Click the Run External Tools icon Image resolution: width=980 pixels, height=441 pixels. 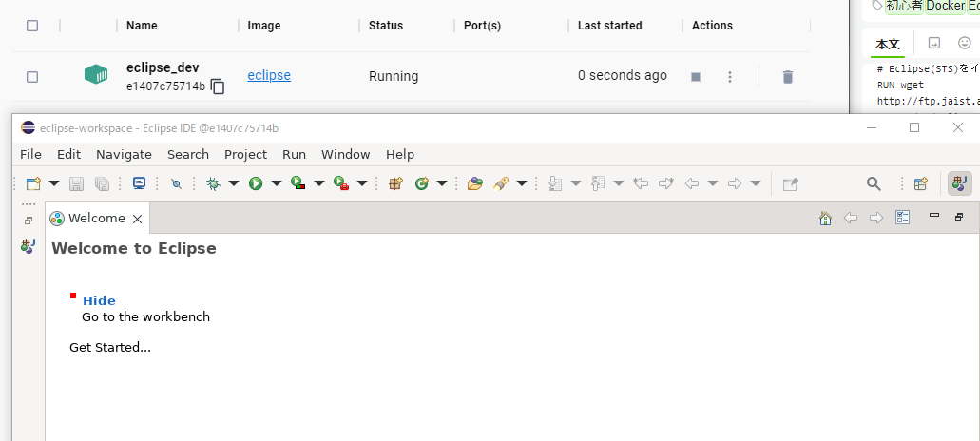click(341, 183)
